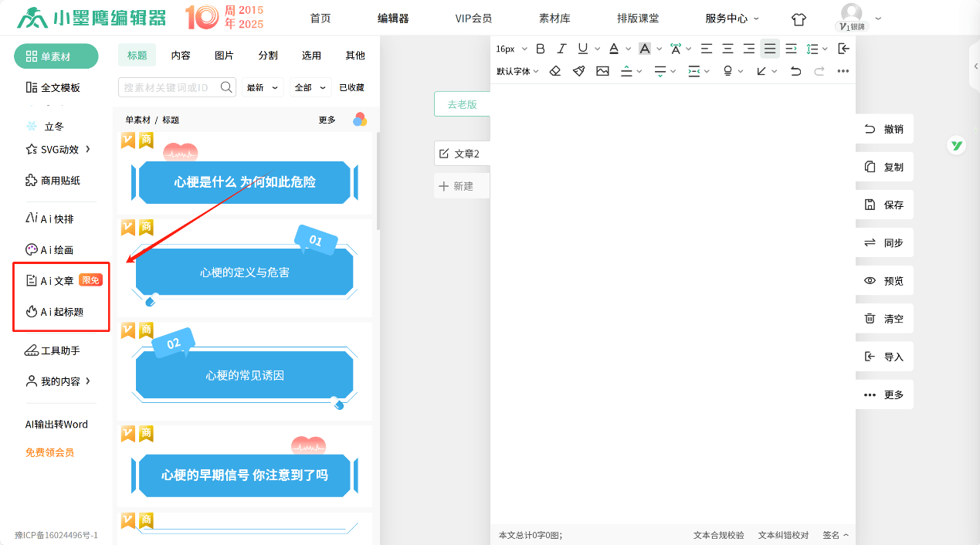Click the material search input field
The height and width of the screenshot is (545, 980).
(x=168, y=88)
